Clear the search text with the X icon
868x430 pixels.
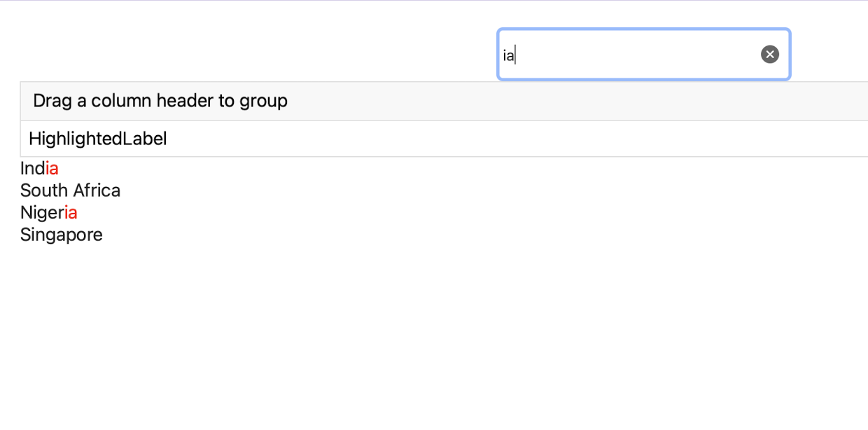[x=770, y=55]
